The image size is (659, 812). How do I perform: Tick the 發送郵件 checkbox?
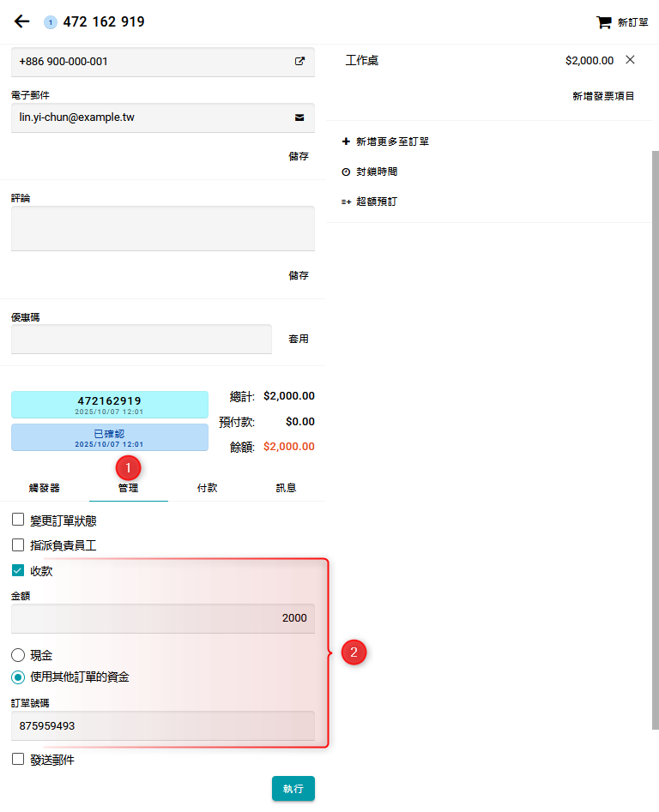(18, 759)
